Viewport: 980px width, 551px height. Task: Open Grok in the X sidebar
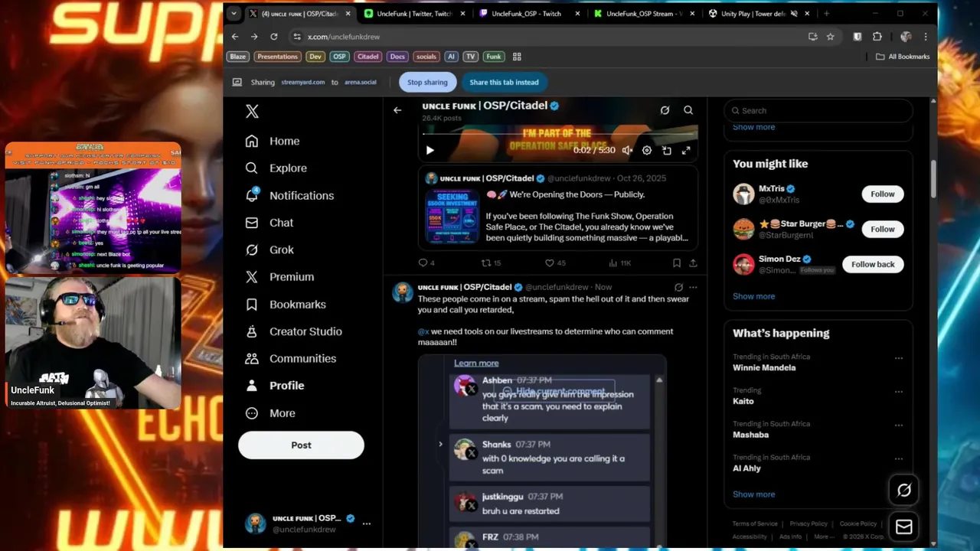click(269, 249)
